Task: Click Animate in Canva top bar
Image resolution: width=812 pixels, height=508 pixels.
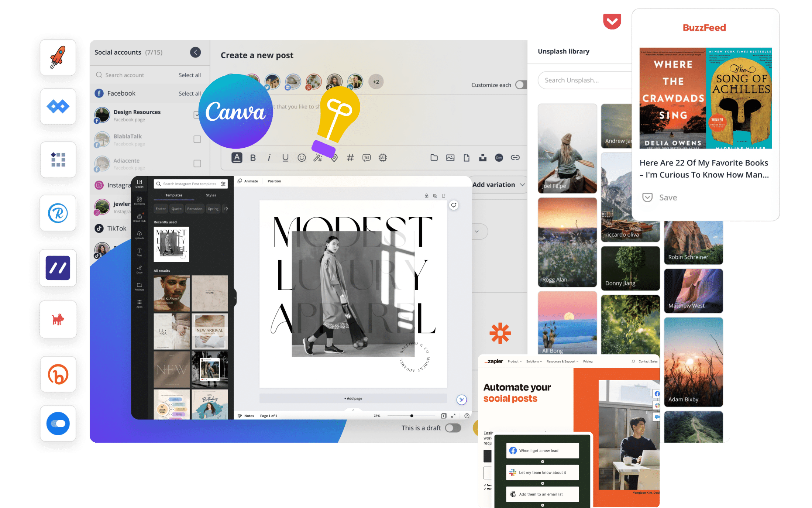Action: coord(248,181)
